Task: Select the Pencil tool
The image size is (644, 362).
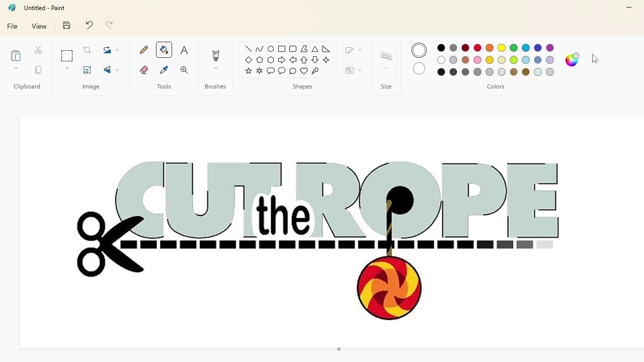Action: [144, 50]
